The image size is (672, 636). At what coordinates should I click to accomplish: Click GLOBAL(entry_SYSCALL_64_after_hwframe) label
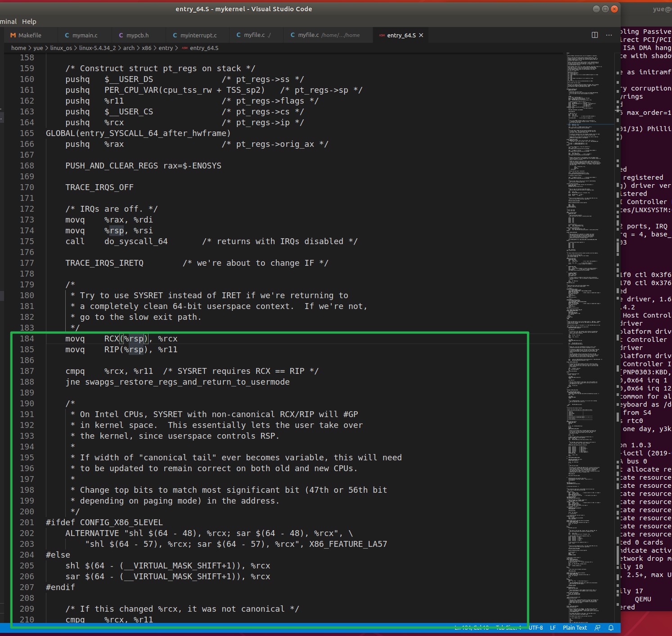(x=138, y=133)
